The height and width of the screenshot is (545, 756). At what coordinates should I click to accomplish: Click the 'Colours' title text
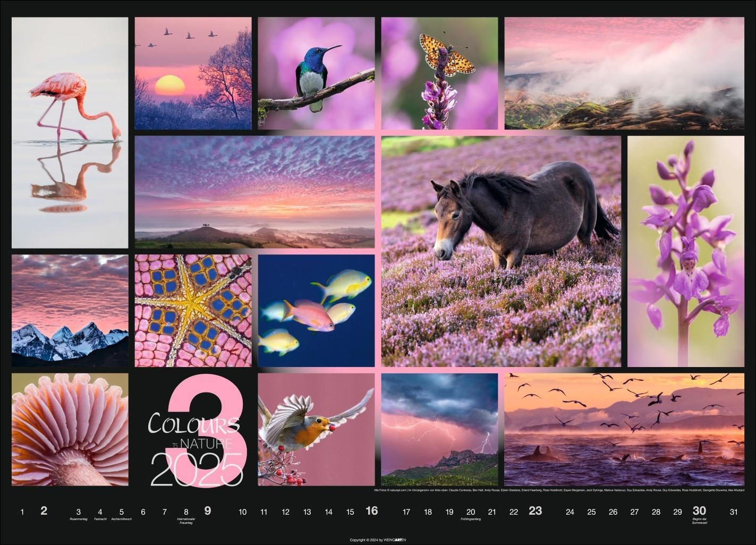point(193,423)
